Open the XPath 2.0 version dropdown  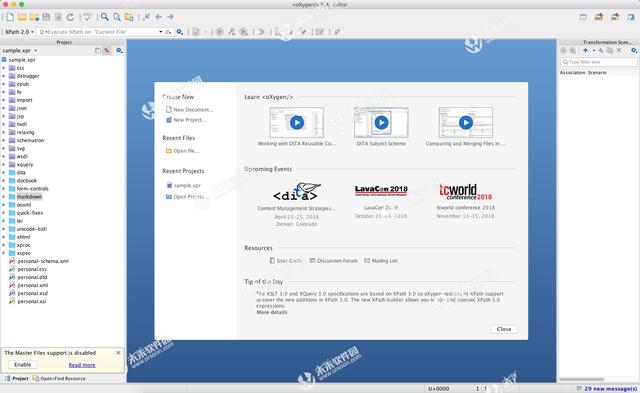(x=19, y=32)
